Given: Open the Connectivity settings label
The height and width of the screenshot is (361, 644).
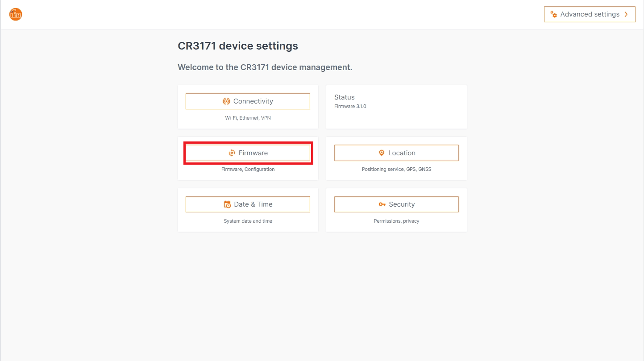Looking at the screenshot, I should 253,101.
